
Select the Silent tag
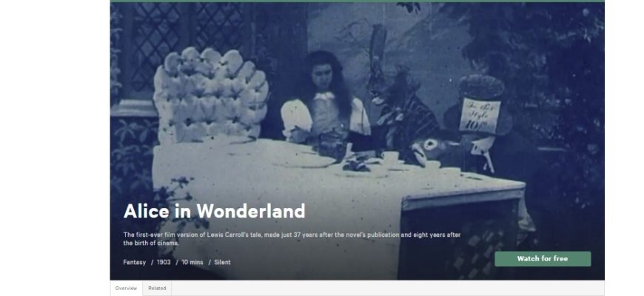pyautogui.click(x=222, y=263)
